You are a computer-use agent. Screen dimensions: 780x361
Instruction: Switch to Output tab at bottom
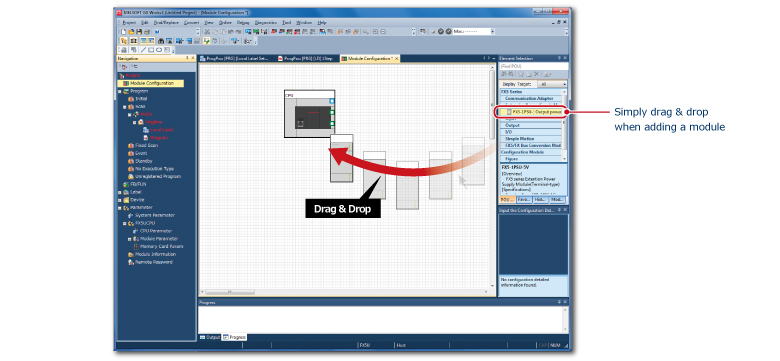(210, 337)
